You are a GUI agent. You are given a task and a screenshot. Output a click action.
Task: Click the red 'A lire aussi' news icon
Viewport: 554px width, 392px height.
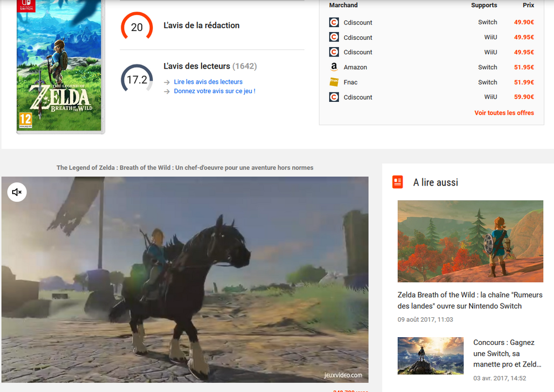(x=397, y=182)
